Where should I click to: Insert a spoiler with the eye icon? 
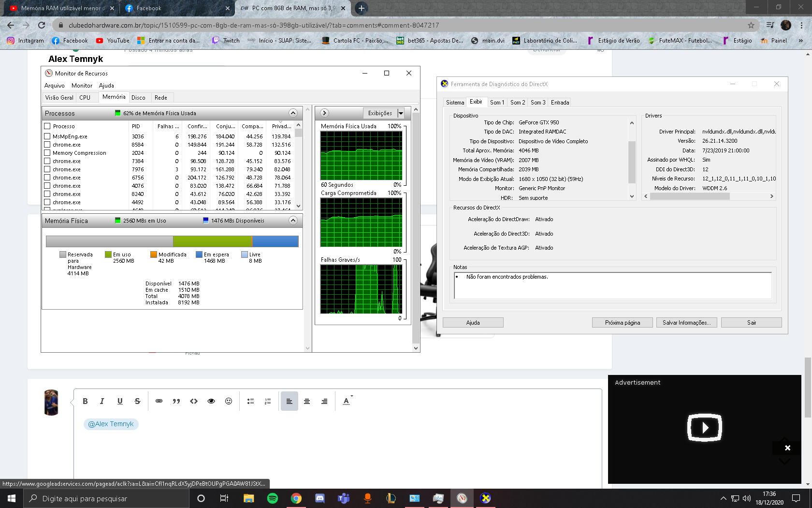[211, 401]
